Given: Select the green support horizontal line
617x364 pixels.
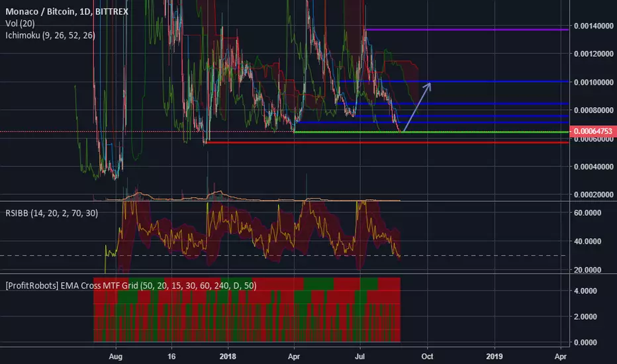Looking at the screenshot, I should tap(431, 132).
